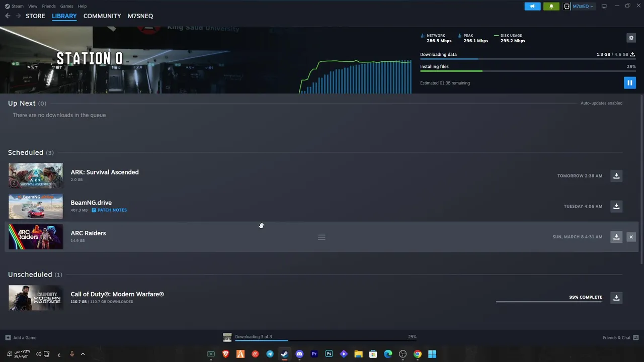Open Microsoft Store from the taskbar

(373, 354)
